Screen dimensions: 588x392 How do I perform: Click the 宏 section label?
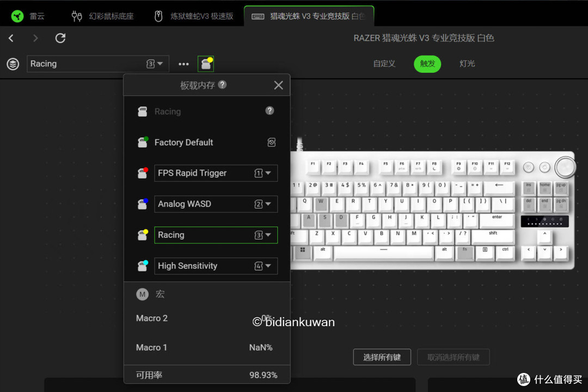pos(160,294)
